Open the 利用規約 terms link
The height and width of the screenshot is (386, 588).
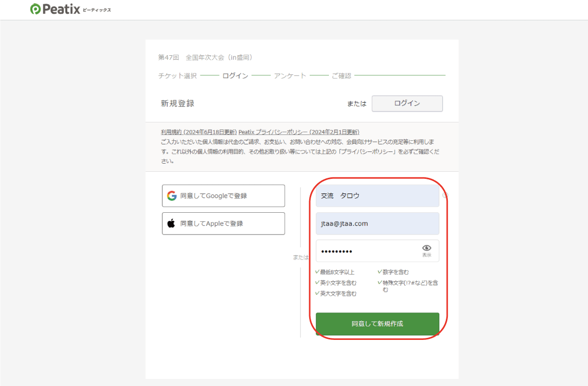(x=199, y=132)
